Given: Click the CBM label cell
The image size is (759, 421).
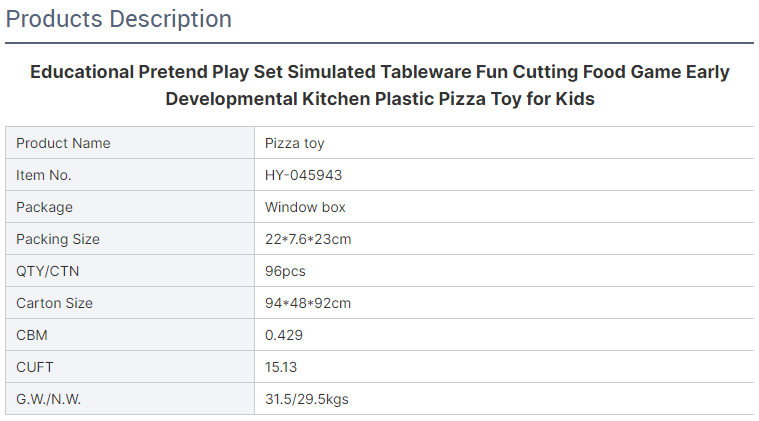Looking at the screenshot, I should coord(130,334).
